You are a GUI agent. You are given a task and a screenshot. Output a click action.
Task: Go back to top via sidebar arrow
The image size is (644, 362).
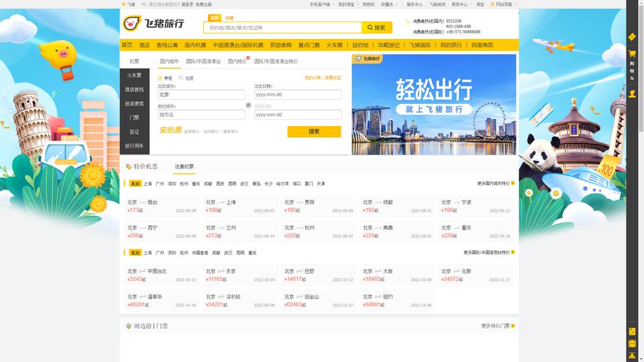point(632,355)
